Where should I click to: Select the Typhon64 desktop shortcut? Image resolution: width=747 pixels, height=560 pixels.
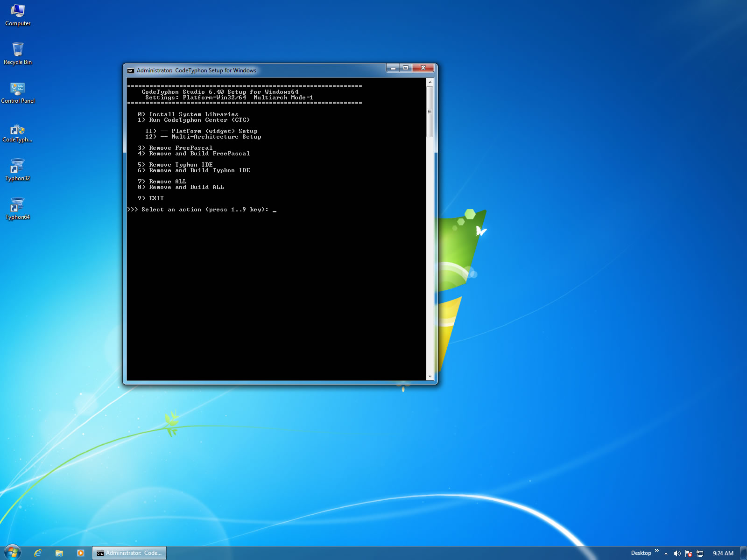tap(18, 209)
